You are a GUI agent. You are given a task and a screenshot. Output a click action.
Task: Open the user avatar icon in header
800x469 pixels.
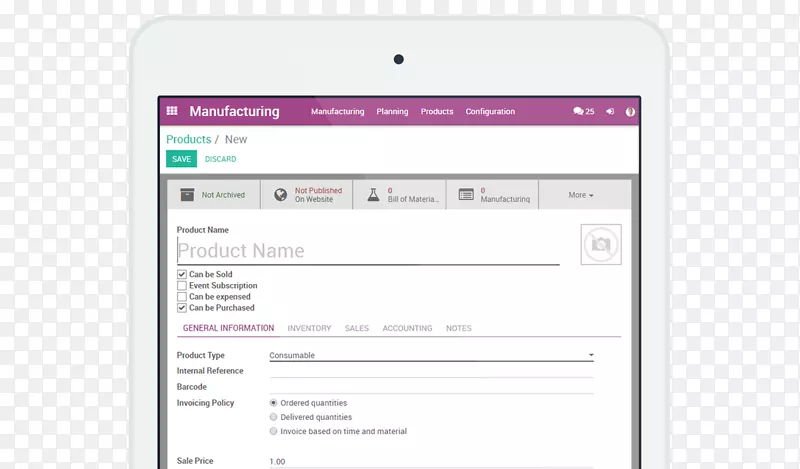click(x=630, y=112)
